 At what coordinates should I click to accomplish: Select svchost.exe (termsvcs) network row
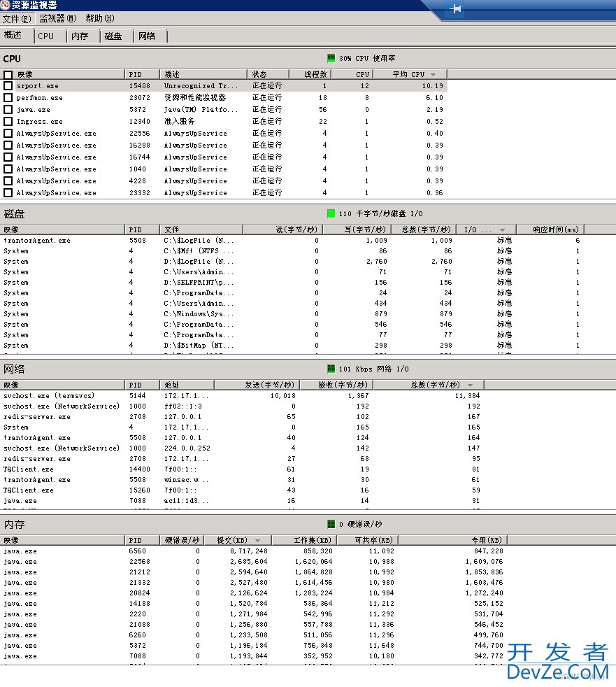[242, 396]
